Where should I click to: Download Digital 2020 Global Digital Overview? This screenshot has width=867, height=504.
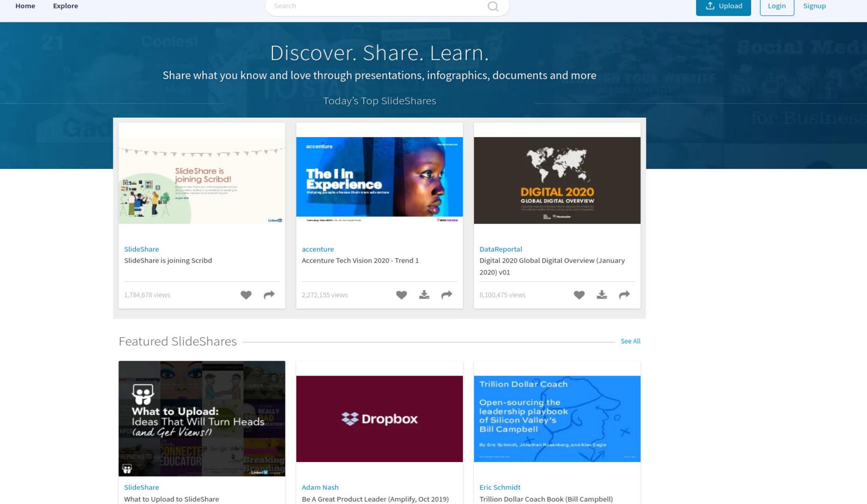point(602,295)
